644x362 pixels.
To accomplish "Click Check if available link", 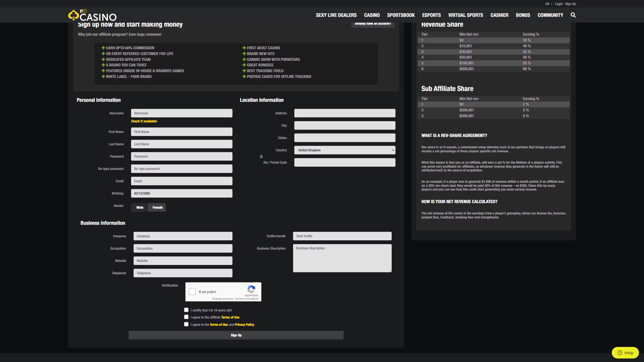I will click(144, 121).
